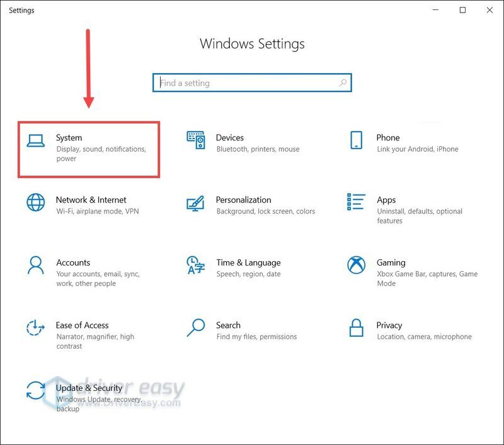Click the search magnifier in Find a setting
The height and width of the screenshot is (445, 504).
343,82
